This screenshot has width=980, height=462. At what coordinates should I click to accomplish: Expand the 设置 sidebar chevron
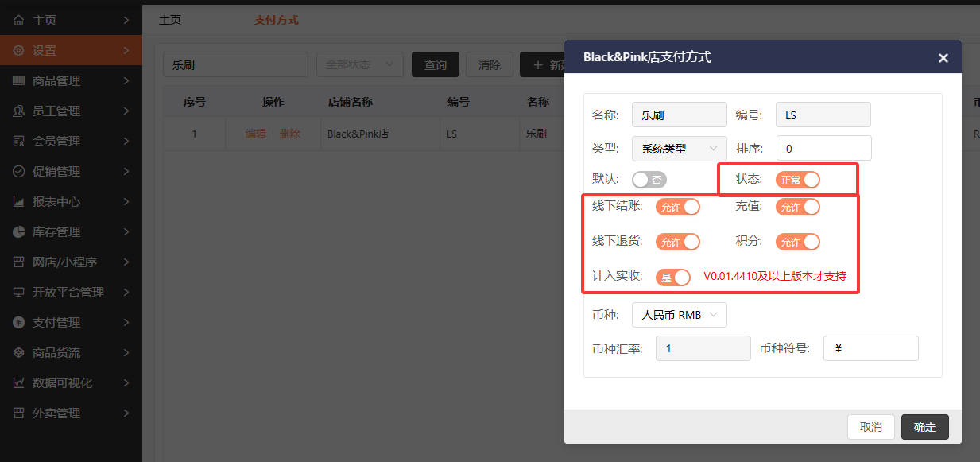coord(126,50)
